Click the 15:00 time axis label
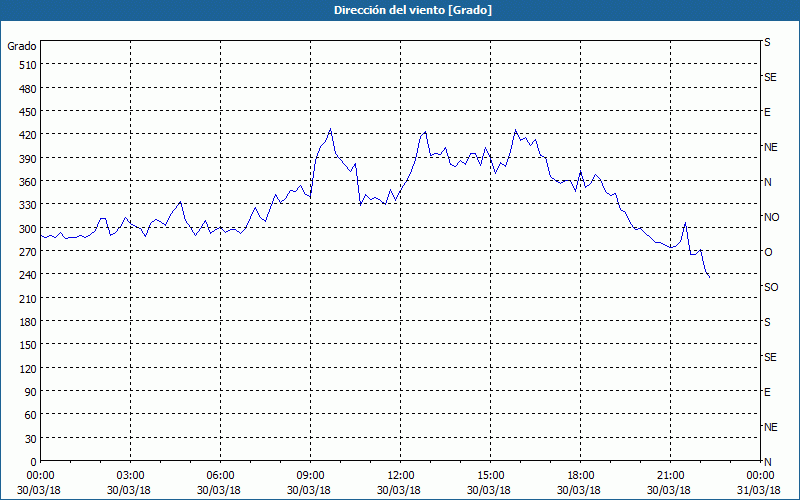Viewport: 800px width, 500px height. (489, 476)
